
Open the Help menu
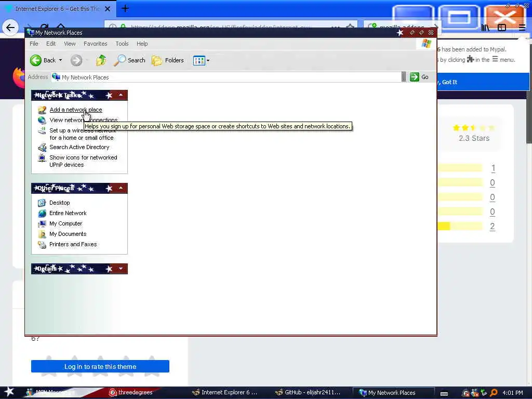(142, 44)
